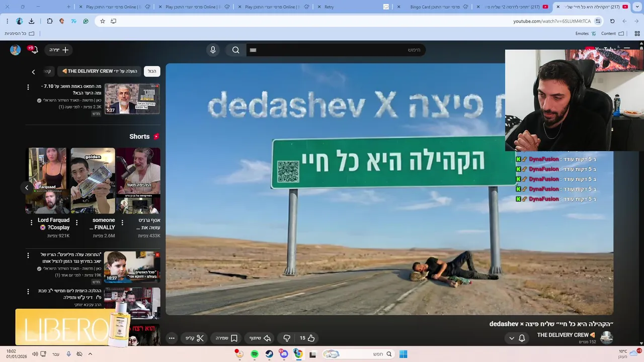Open Hamas 7.10 video thumbnail
Screen dimensions: 644x362
click(x=132, y=99)
